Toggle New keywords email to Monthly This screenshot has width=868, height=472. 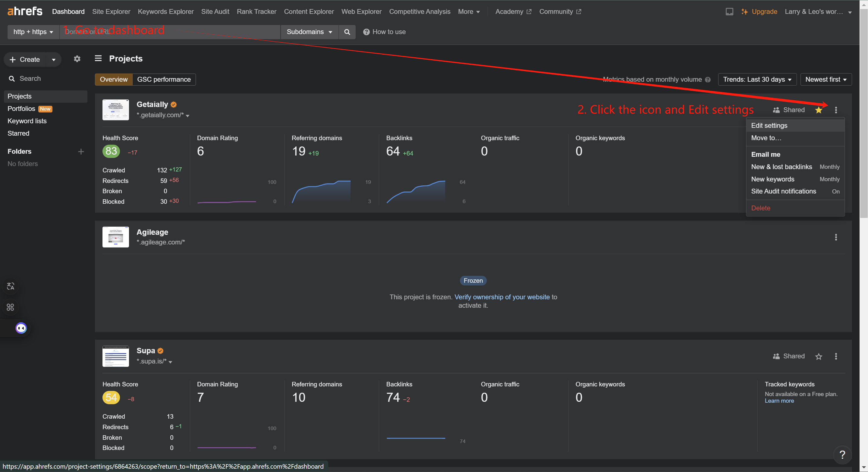point(829,179)
